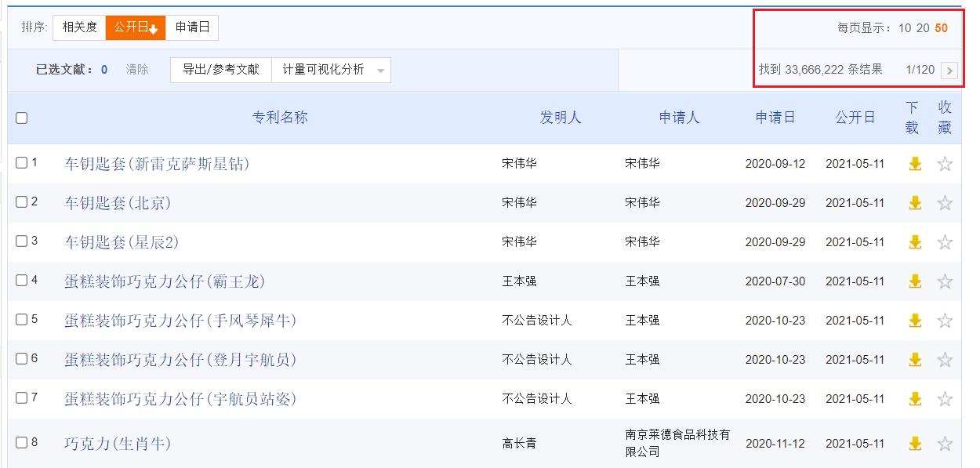Favorite the patent 车钥匙套(星辰2)

pyautogui.click(x=945, y=241)
